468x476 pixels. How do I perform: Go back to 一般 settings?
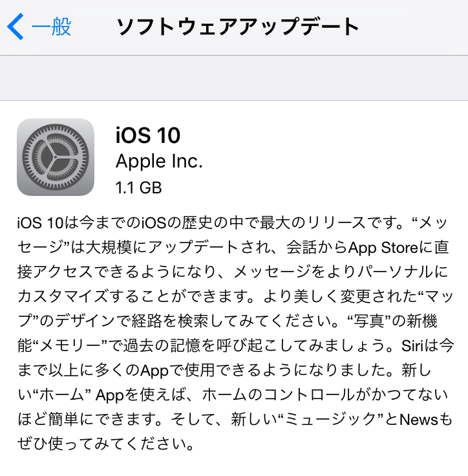(51, 27)
